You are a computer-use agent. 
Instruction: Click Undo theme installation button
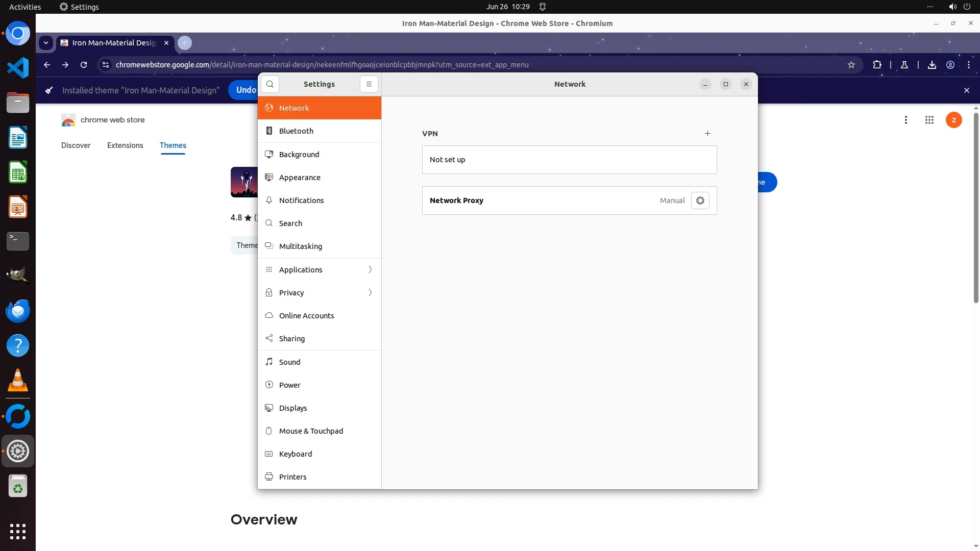point(245,90)
